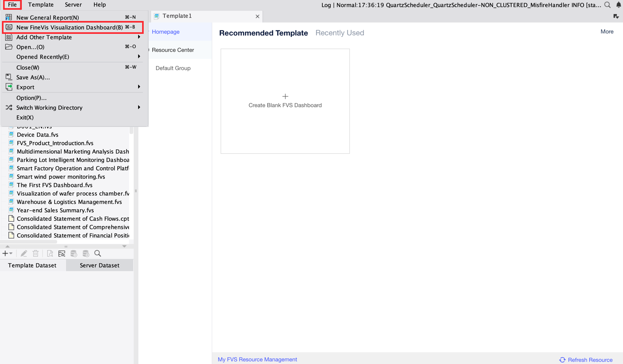Open My FVS Resource Management link
The width and height of the screenshot is (623, 364).
257,359
